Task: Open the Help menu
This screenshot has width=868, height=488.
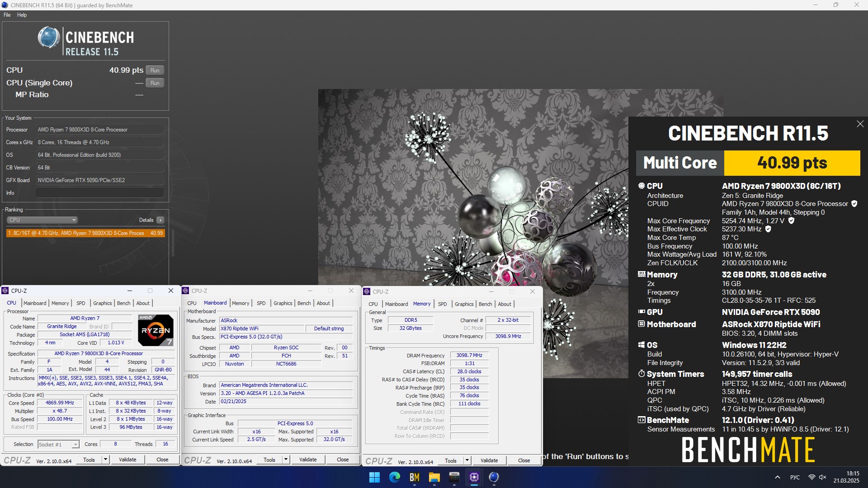Action: click(x=22, y=15)
